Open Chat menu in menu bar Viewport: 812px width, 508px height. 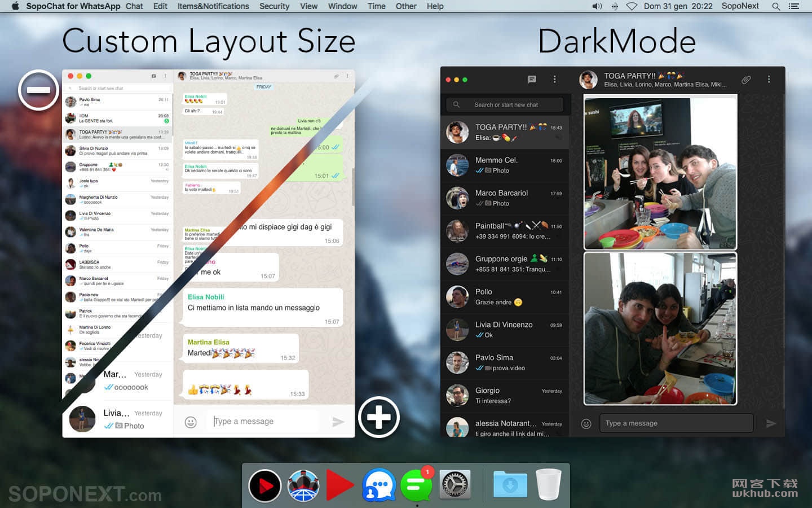tap(134, 6)
